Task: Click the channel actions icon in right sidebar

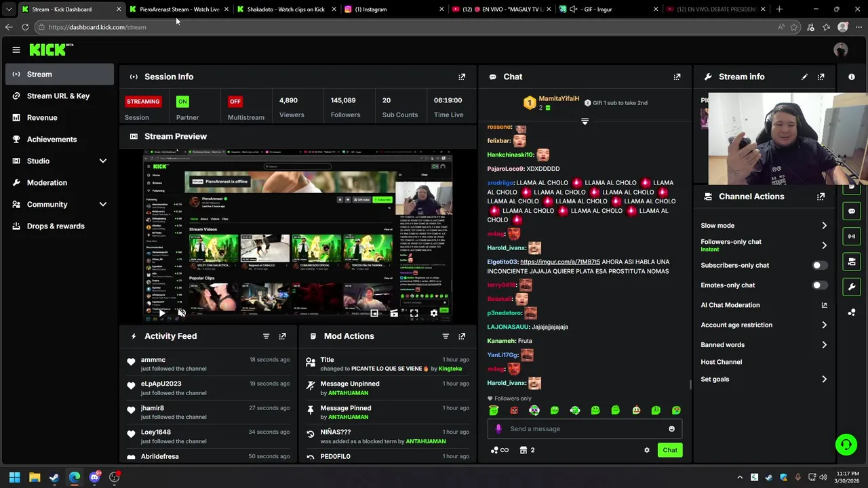Action: click(852, 262)
